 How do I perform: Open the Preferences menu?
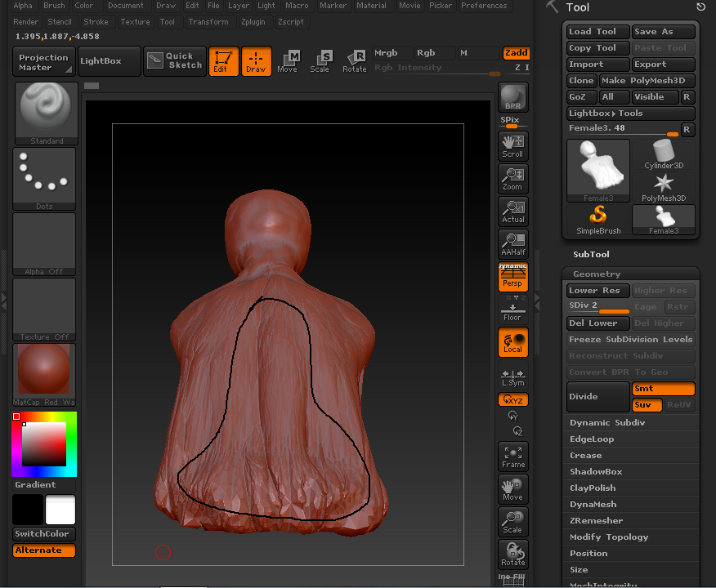(x=484, y=6)
